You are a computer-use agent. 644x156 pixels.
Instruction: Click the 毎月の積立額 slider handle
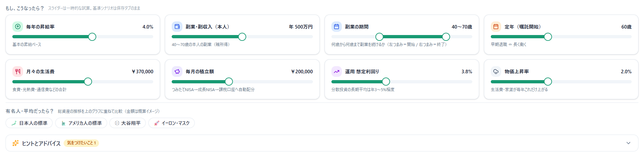[229, 82]
